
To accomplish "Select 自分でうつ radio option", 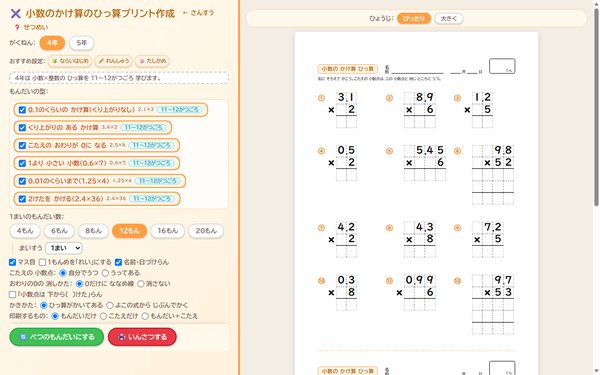I will click(x=63, y=273).
